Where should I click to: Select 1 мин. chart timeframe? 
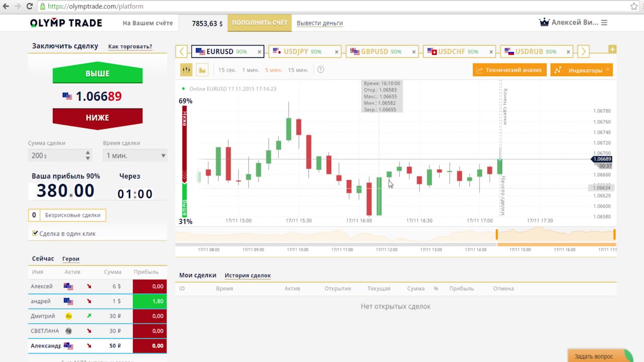[250, 70]
